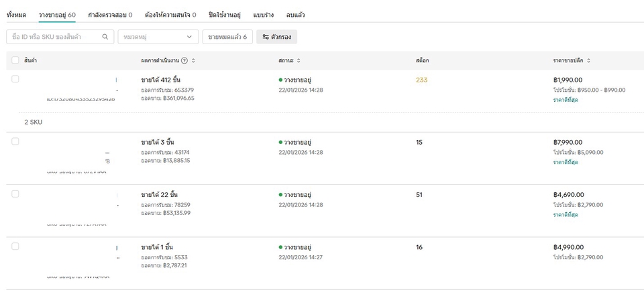Viewport: 644px width, 292px height.
Task: Expand the 2 SKU variant row
Action: click(x=33, y=122)
